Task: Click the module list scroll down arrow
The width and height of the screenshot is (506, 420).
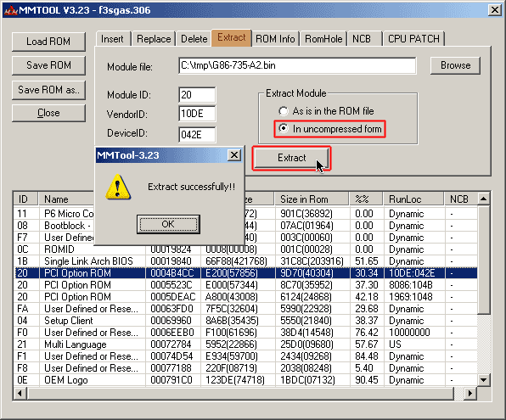Action: click(483, 379)
